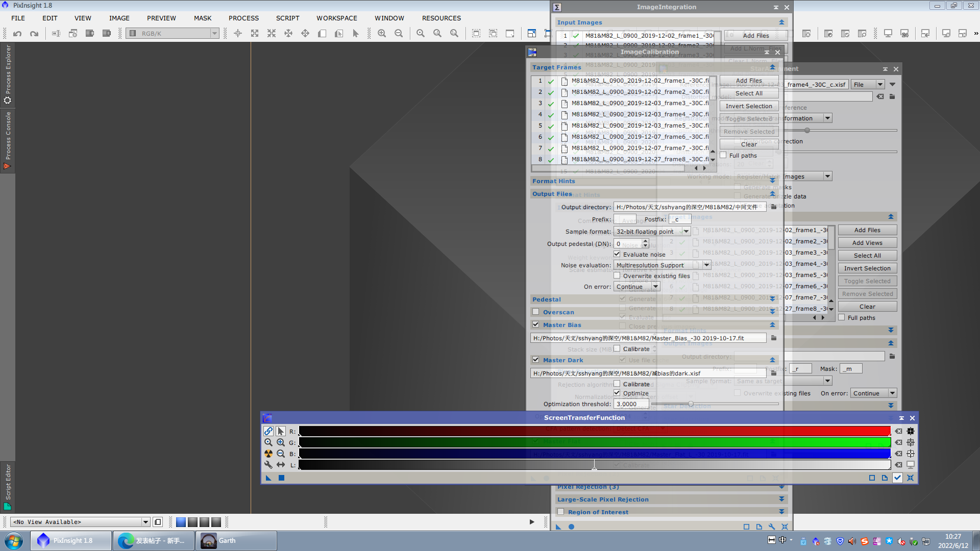Toggle linked RGB channels in ScreenTransferFunction
The image size is (980, 551).
268,431
